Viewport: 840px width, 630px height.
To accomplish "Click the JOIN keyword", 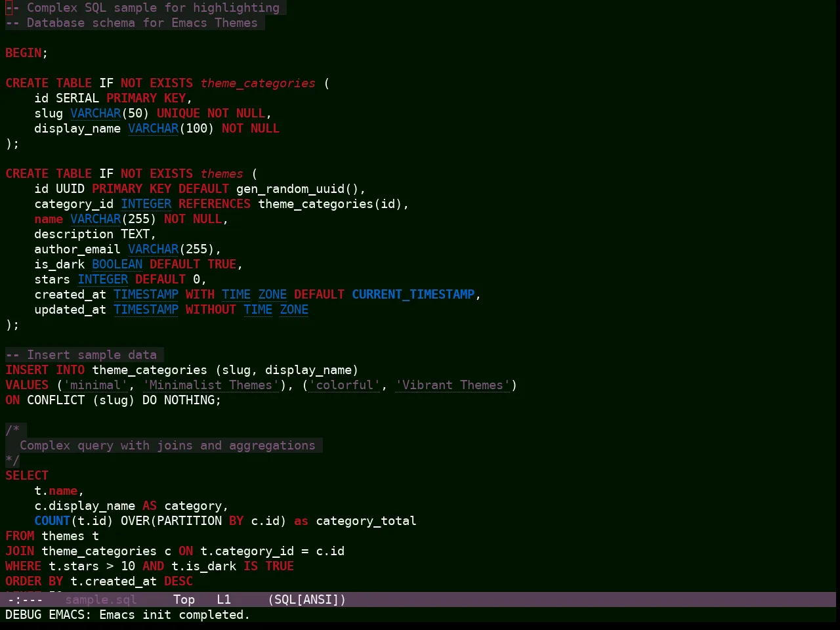I will click(x=20, y=551).
